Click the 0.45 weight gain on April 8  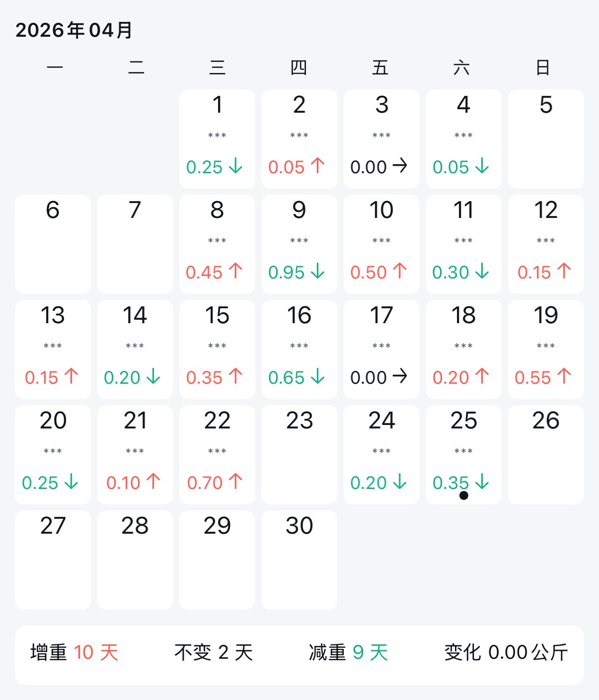click(204, 272)
